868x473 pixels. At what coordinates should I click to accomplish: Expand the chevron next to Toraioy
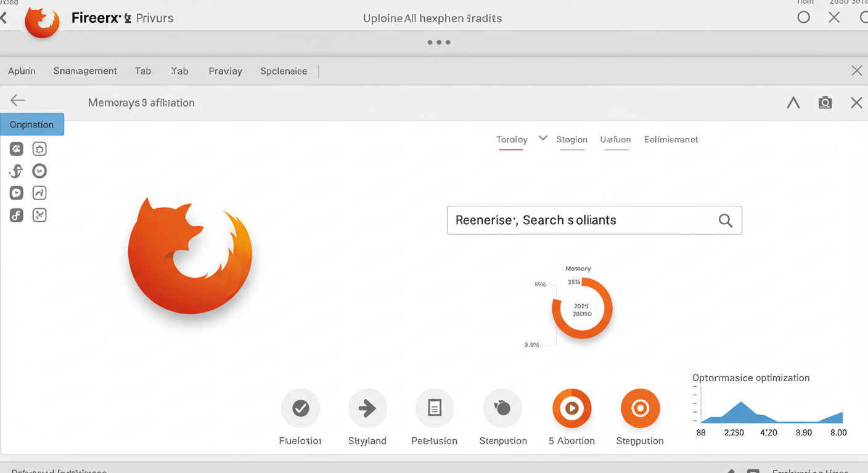coord(543,139)
